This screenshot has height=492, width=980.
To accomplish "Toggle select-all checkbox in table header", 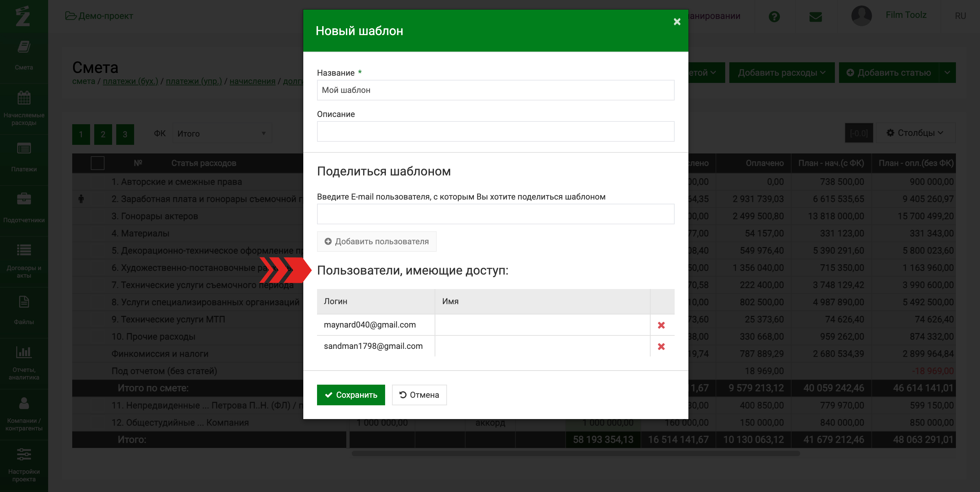I will tap(97, 163).
